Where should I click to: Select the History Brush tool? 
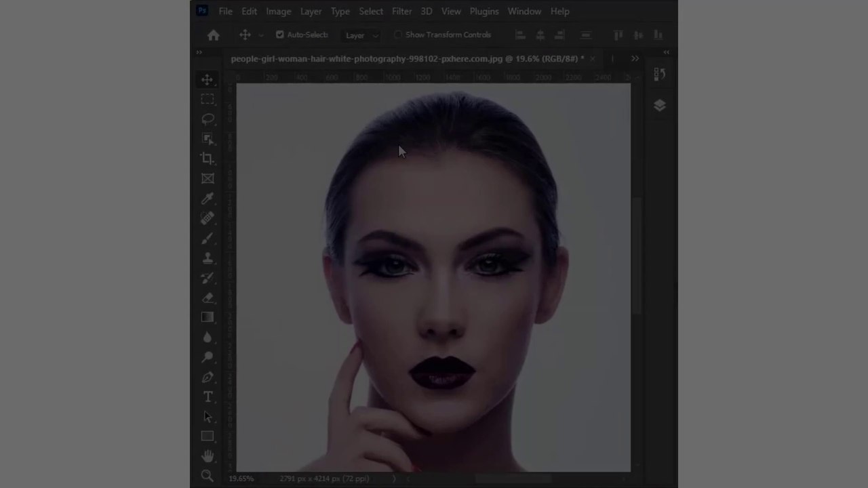click(x=208, y=278)
